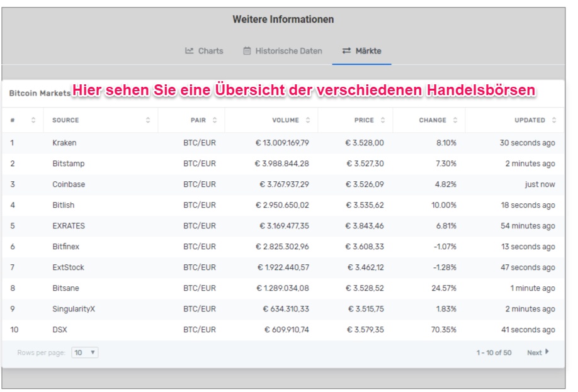Sort by UPDATED using its sort arrows

pos(553,120)
